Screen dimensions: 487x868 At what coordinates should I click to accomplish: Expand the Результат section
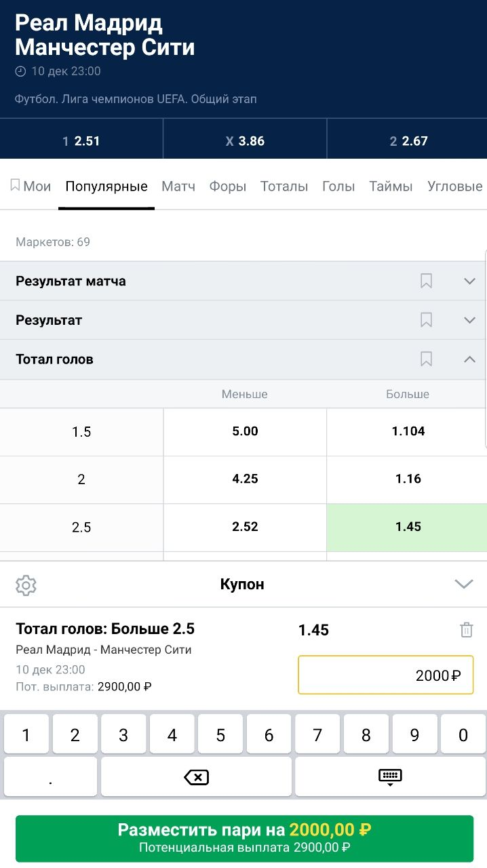point(469,320)
